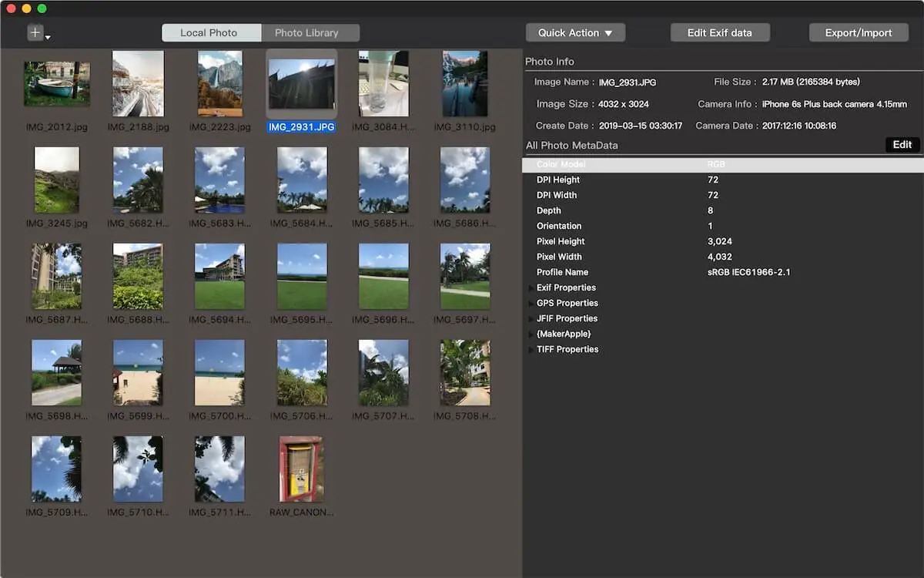This screenshot has width=924, height=578.
Task: Click the DPI Height metadata label
Action: pyautogui.click(x=558, y=180)
